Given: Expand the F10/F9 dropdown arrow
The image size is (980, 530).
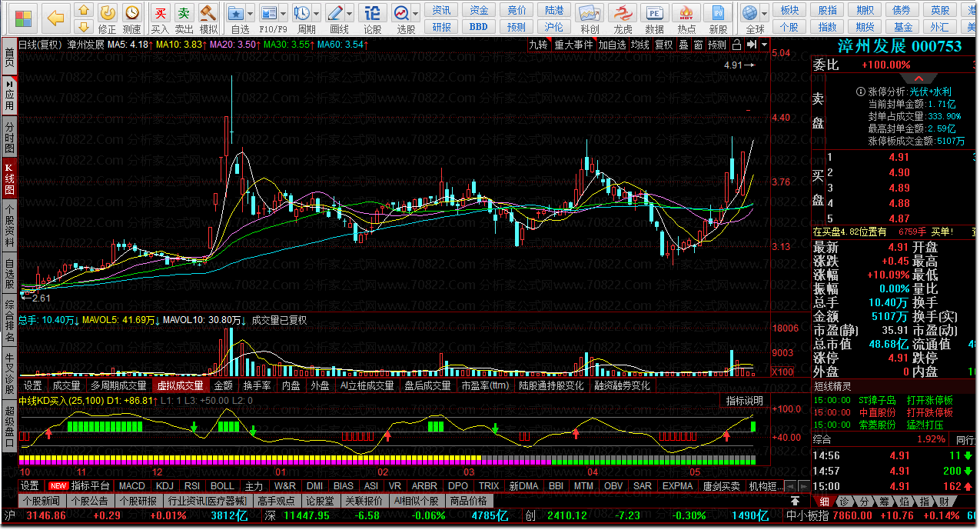Looking at the screenshot, I should point(283,14).
